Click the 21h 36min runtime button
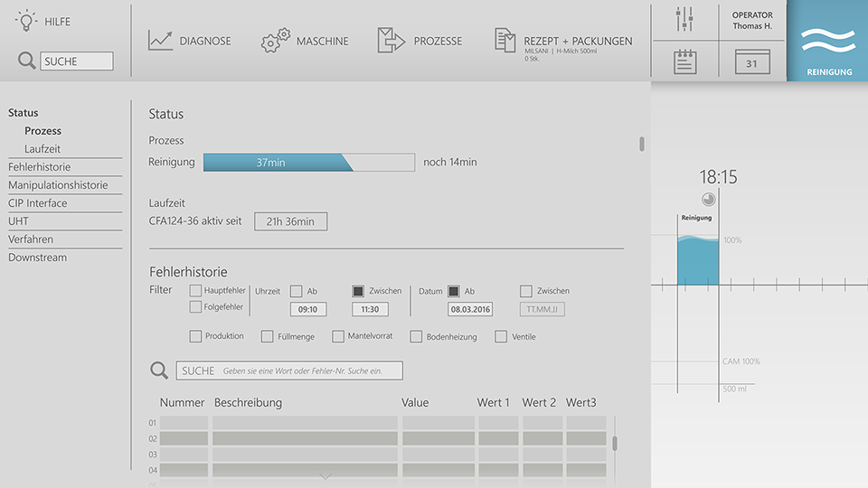Screen dimensions: 868x488 [x=290, y=221]
